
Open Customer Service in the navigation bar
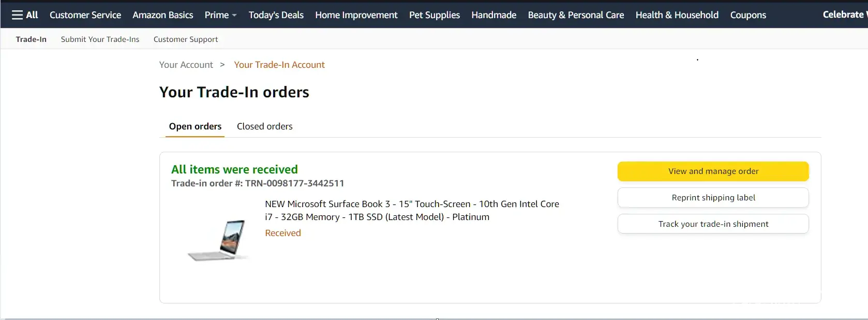coord(85,15)
